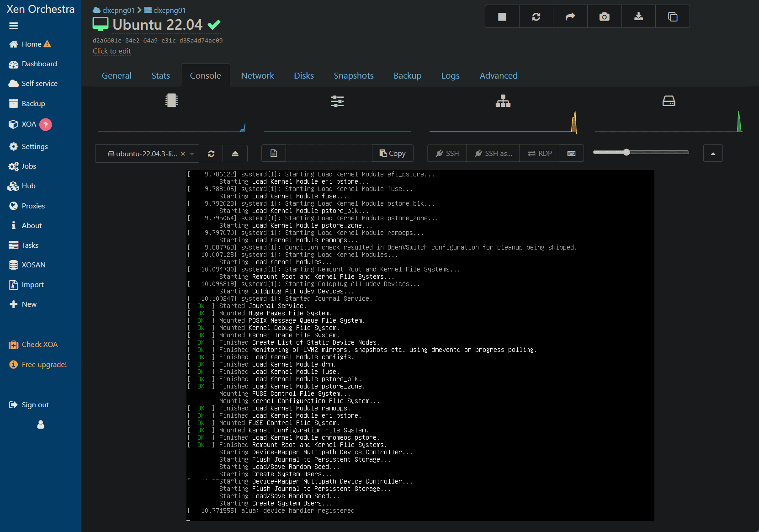
Task: Click the stop VM square icon
Action: point(502,17)
